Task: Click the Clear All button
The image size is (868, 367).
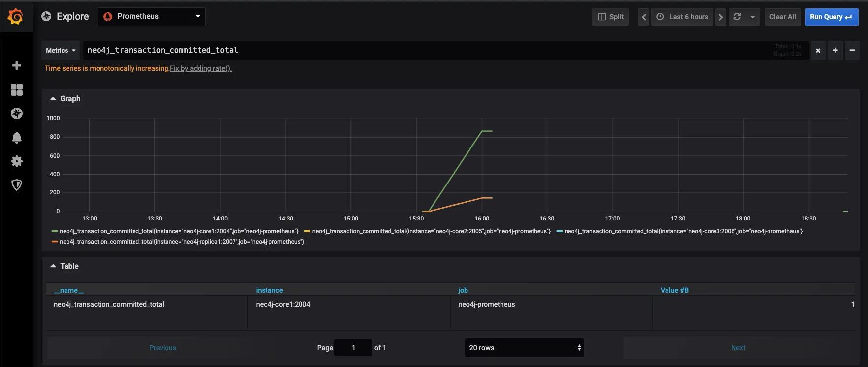Action: tap(782, 17)
